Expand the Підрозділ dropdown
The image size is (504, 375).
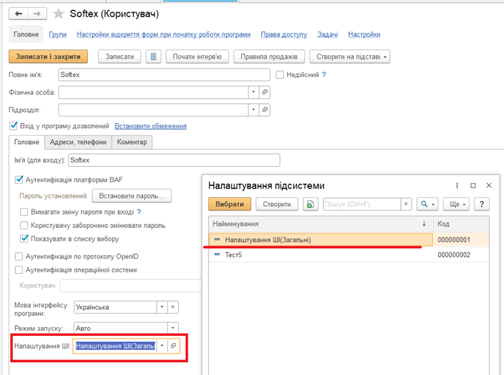click(254, 110)
